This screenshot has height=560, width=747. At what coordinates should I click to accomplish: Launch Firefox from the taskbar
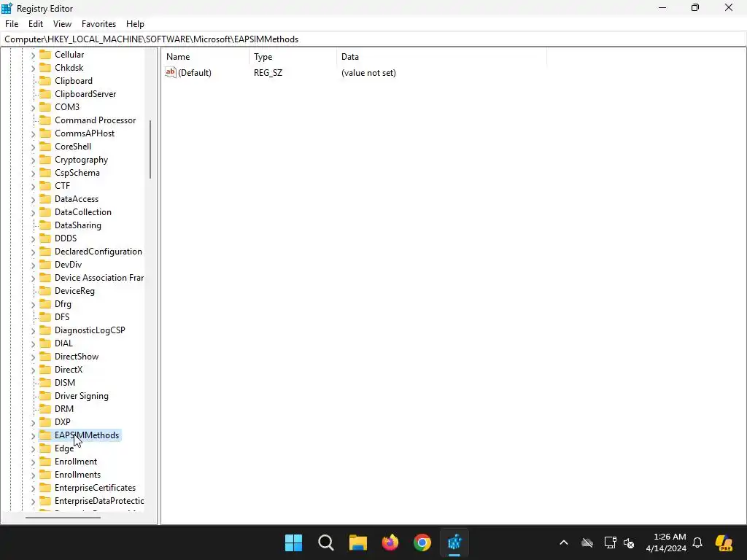click(390, 542)
